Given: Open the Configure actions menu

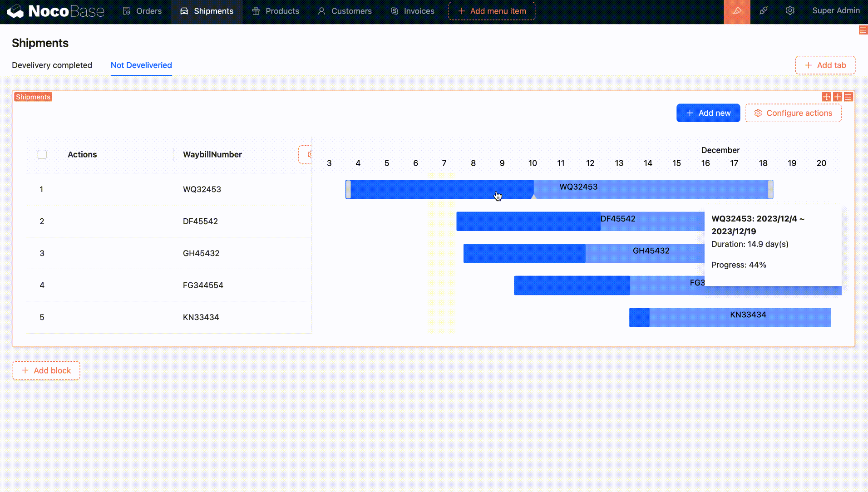Looking at the screenshot, I should 793,113.
